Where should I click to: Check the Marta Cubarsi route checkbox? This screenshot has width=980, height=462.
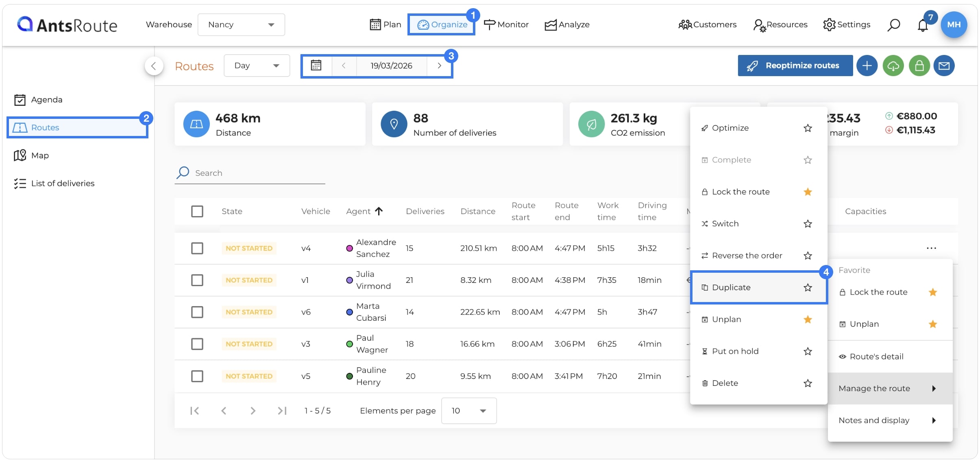click(x=197, y=312)
